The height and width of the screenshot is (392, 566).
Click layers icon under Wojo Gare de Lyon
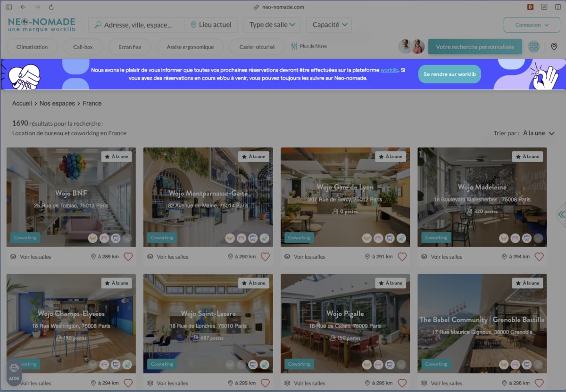coord(287,257)
